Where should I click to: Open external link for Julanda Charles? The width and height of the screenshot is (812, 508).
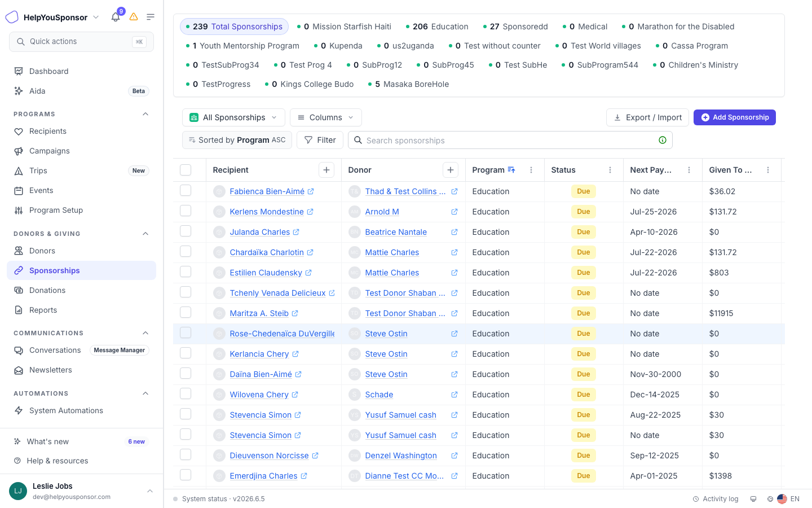pos(296,232)
